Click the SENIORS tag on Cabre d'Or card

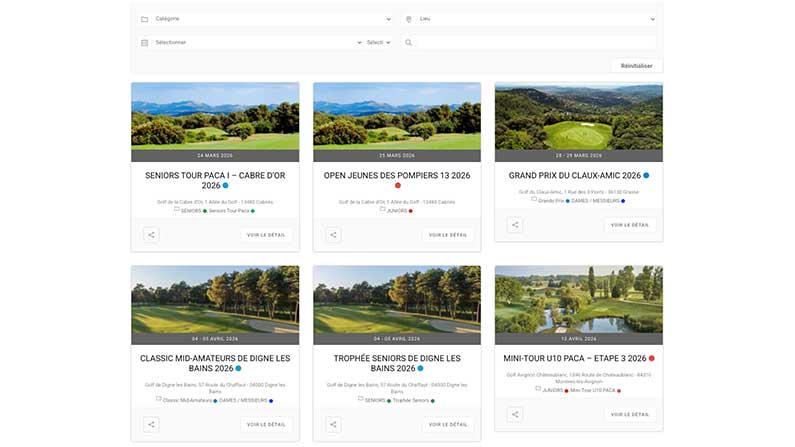click(x=189, y=210)
